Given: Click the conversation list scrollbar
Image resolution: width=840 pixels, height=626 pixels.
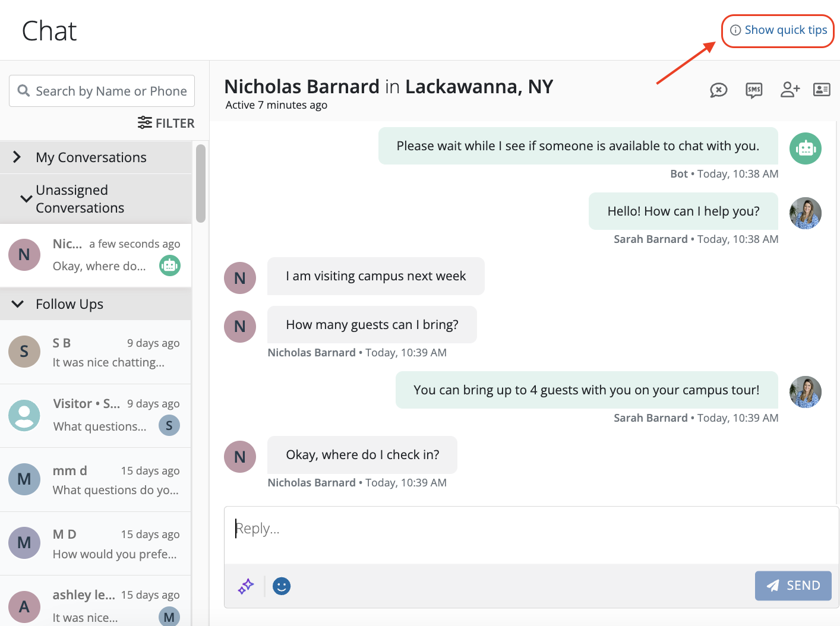Looking at the screenshot, I should pyautogui.click(x=201, y=183).
